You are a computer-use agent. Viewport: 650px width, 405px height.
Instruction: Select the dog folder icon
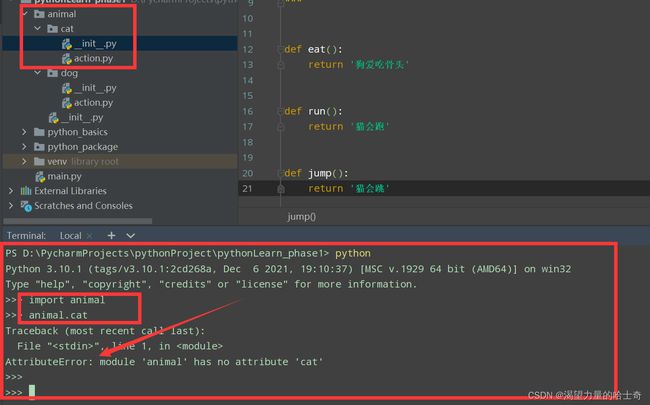tap(52, 73)
